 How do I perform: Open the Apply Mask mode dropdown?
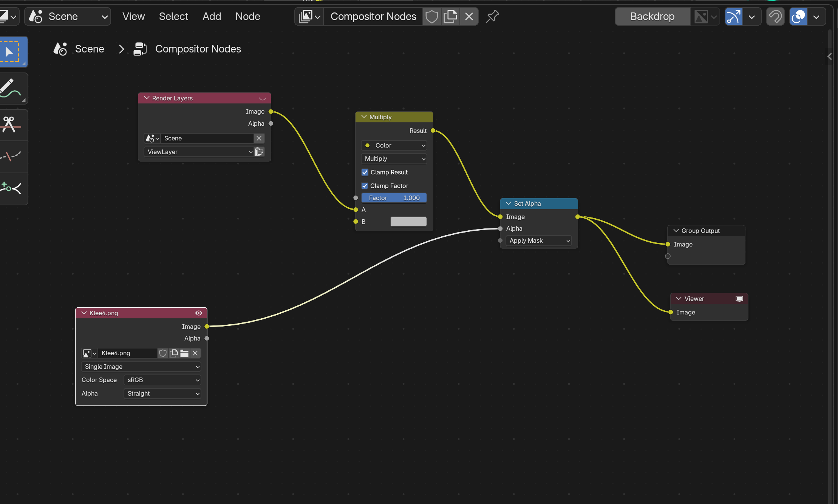click(x=539, y=241)
